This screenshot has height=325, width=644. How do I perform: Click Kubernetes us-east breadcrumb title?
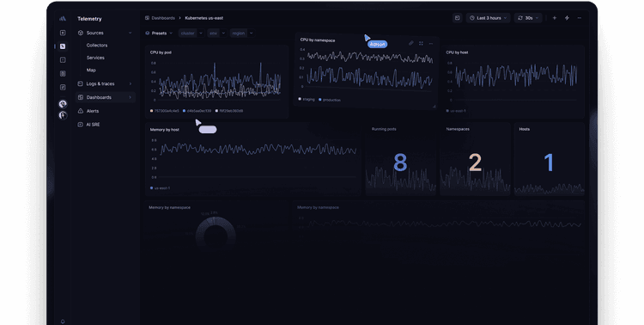(204, 18)
